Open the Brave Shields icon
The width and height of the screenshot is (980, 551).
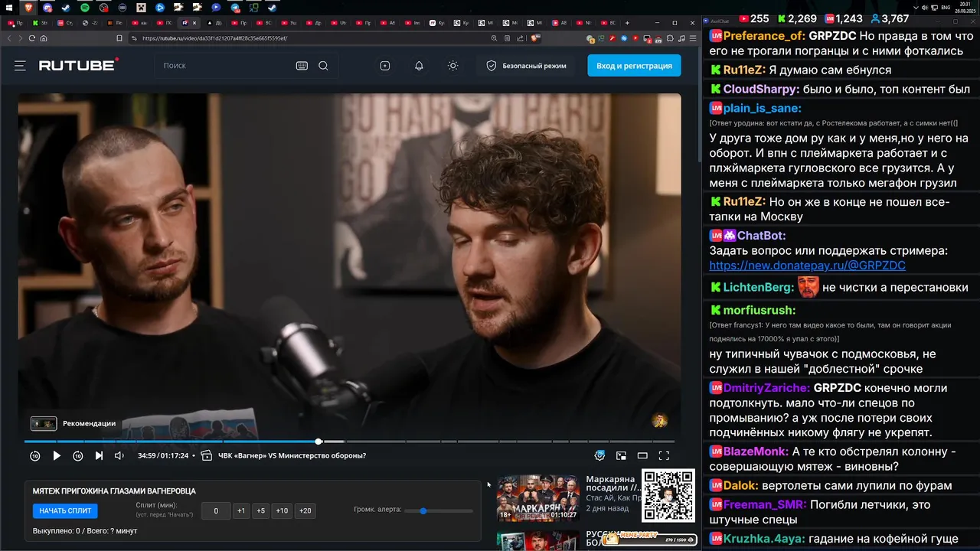coord(534,38)
